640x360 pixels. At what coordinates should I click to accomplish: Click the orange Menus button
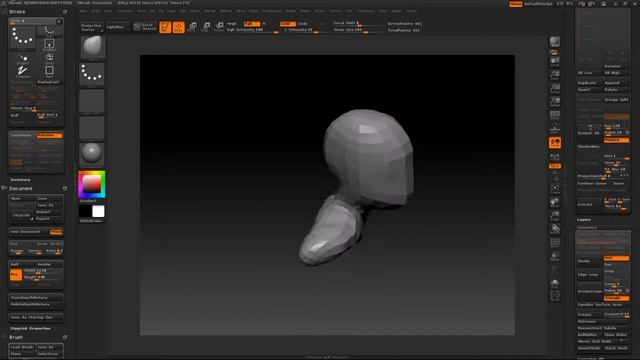coord(516,4)
